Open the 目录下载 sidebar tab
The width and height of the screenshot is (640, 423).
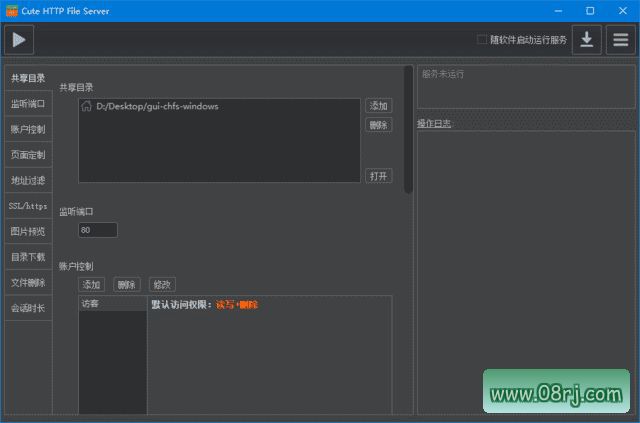[x=28, y=257]
